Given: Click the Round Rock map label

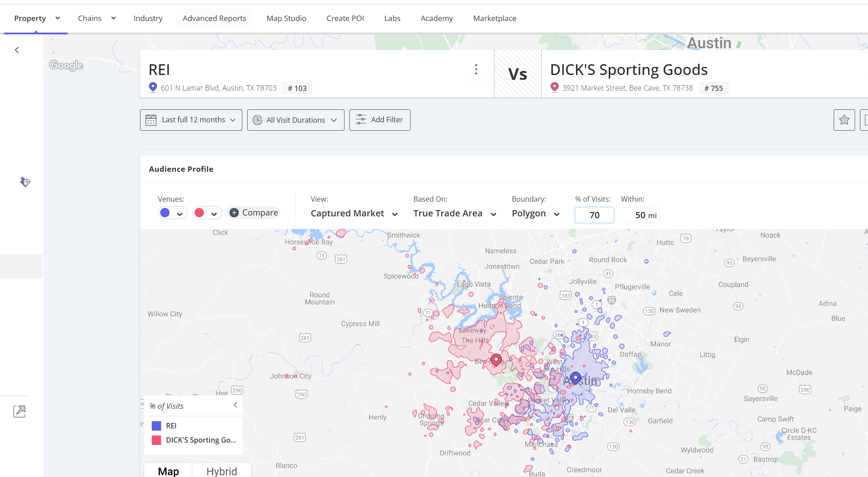Looking at the screenshot, I should pos(608,260).
